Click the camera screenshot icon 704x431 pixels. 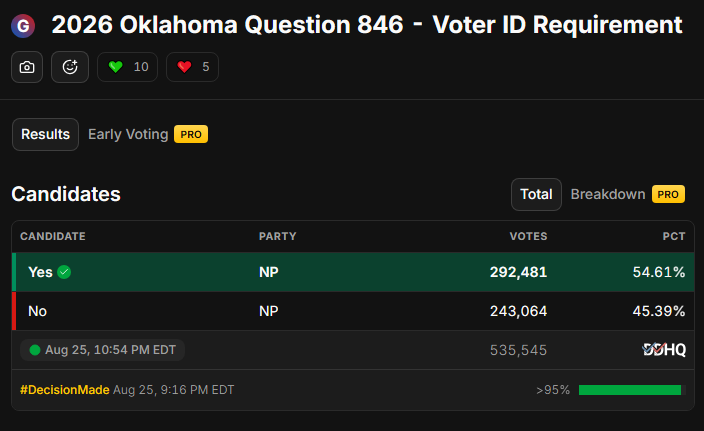point(27,67)
